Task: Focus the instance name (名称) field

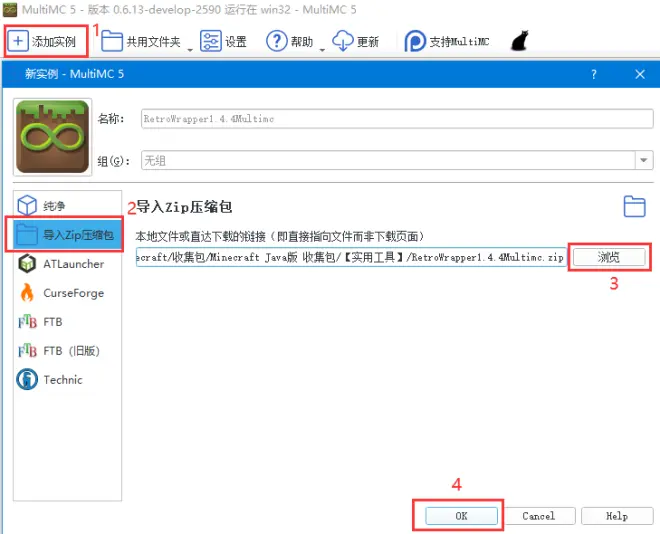Action: (x=397, y=119)
